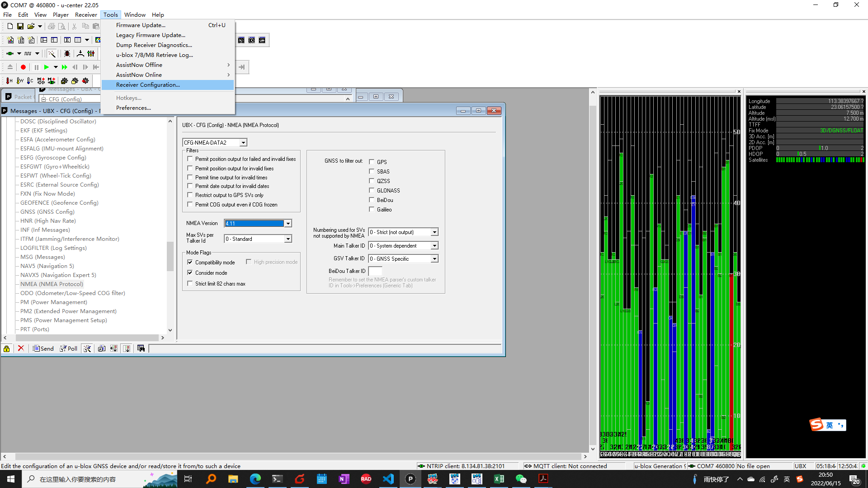
Task: Click the Save floppy disk icon
Action: [20, 26]
